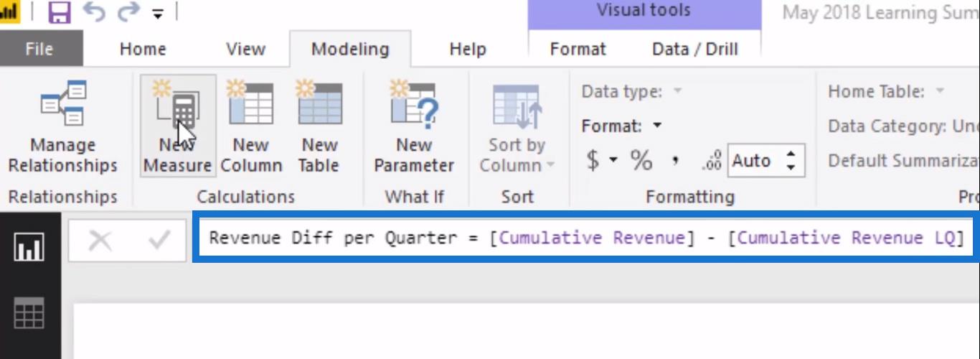The width and height of the screenshot is (980, 359).
Task: Open Quick Access Toolbar customize arrow
Action: (x=158, y=14)
